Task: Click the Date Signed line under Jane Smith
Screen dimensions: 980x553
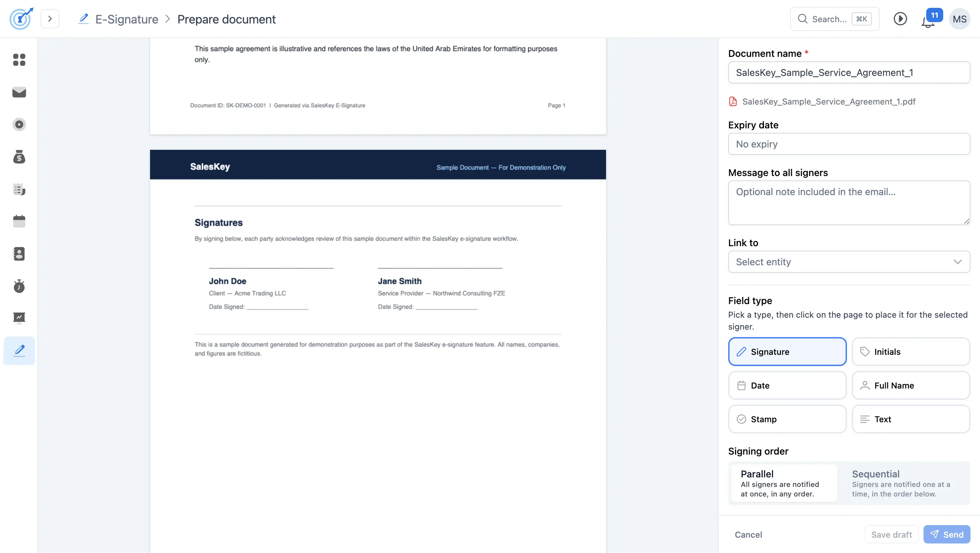Action: tap(446, 309)
